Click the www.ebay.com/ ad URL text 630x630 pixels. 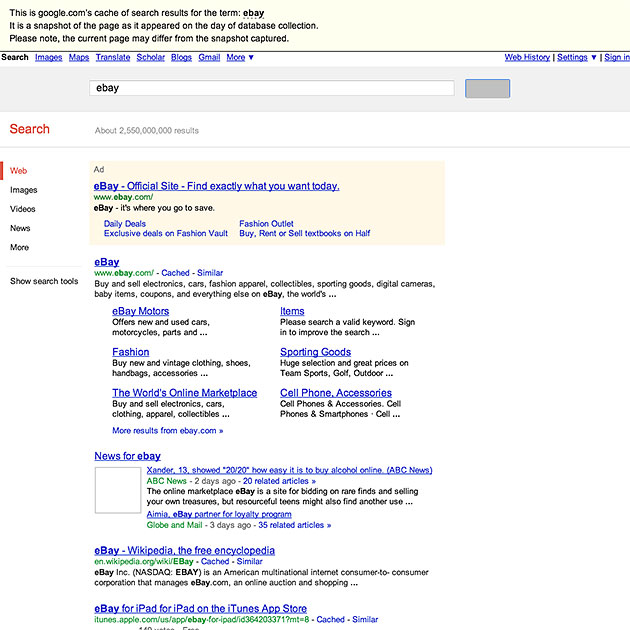(x=123, y=197)
